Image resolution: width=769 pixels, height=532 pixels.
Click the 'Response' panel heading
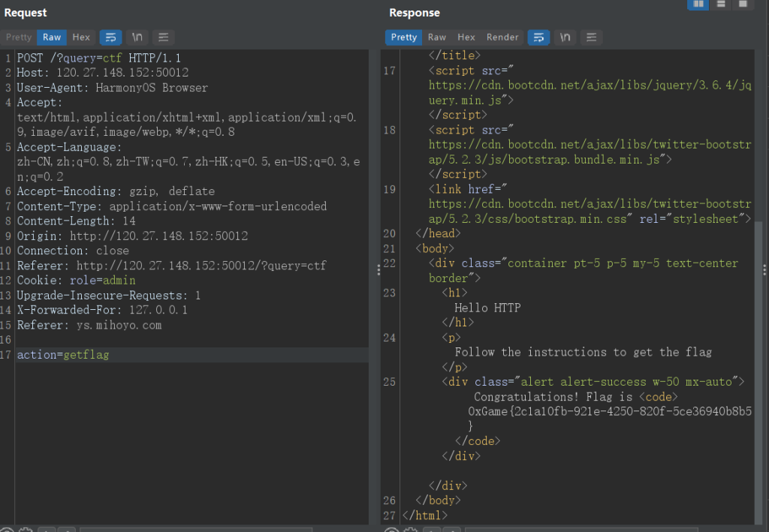click(415, 13)
